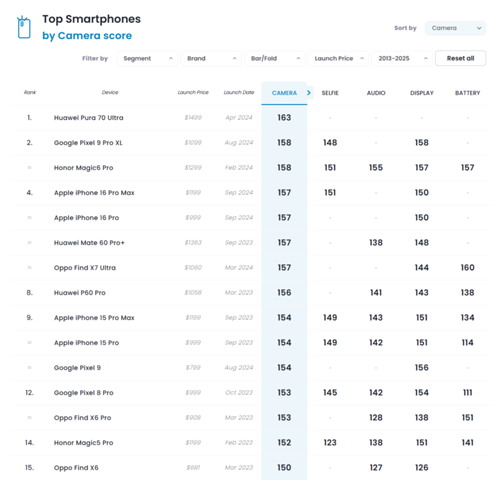The width and height of the screenshot is (502, 480).
Task: Click battery score 114 for iPhone 15 Pro
Action: point(468,343)
